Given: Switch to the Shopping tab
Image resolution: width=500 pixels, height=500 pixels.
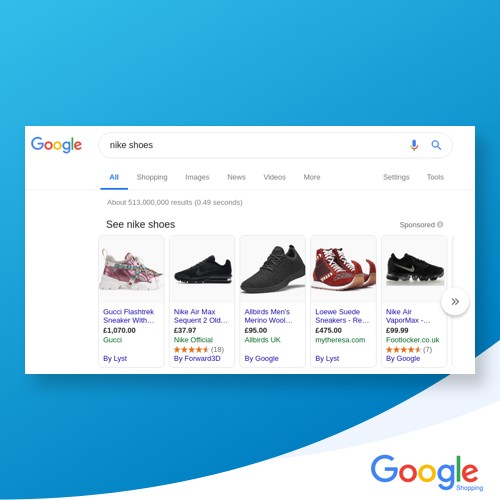Looking at the screenshot, I should click(x=152, y=177).
